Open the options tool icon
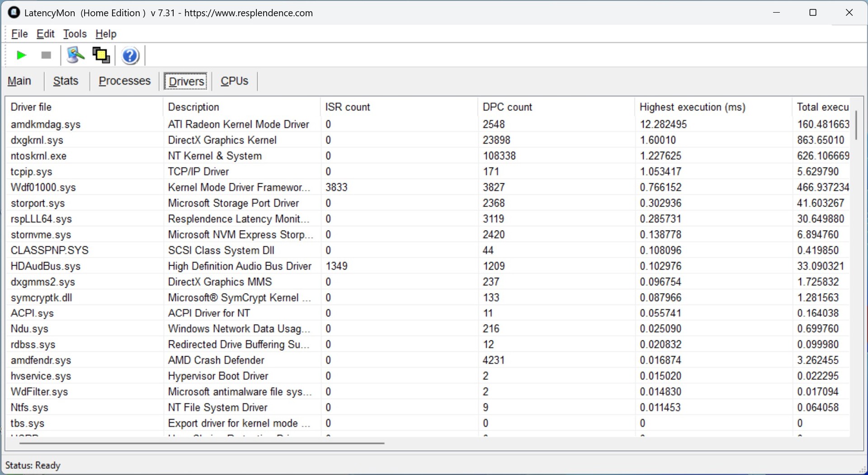Image resolution: width=868 pixels, height=475 pixels. (75, 55)
